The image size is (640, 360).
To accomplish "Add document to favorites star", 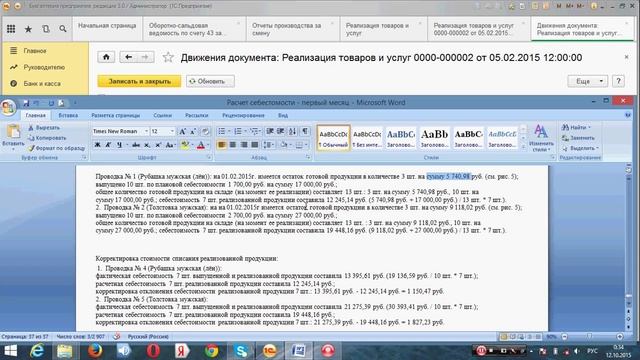I will click(168, 57).
